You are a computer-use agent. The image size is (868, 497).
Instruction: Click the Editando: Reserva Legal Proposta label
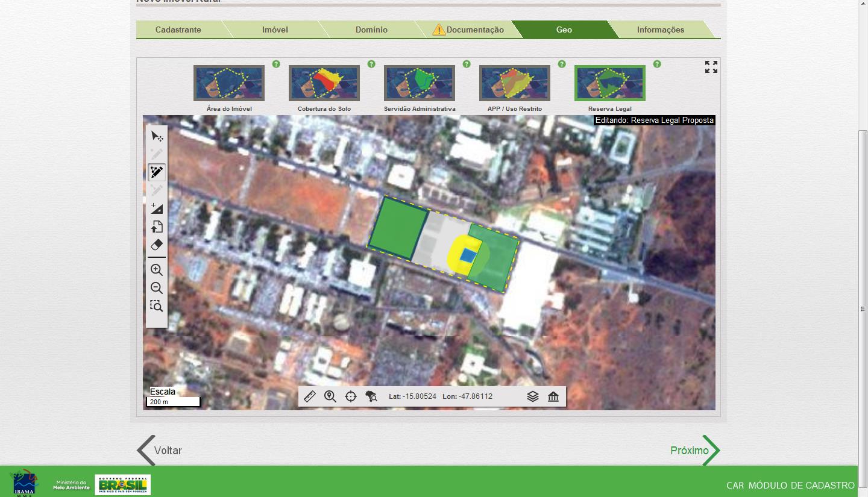pyautogui.click(x=654, y=120)
